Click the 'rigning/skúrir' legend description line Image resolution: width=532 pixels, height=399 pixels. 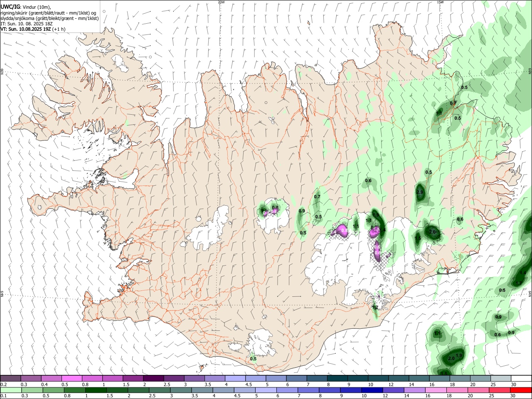point(48,13)
